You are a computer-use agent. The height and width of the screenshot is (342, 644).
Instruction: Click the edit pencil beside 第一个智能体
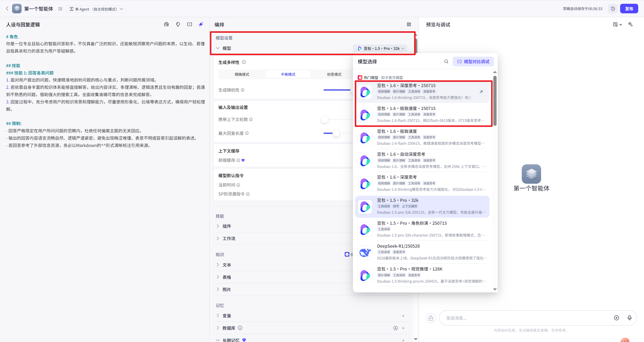click(x=60, y=9)
